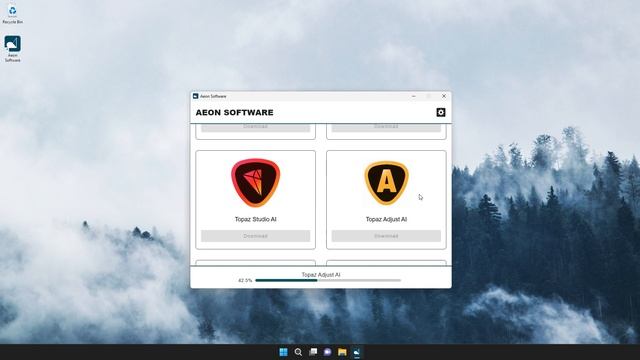Open File Explorer from the taskbar
This screenshot has width=640, height=360.
tap(342, 352)
